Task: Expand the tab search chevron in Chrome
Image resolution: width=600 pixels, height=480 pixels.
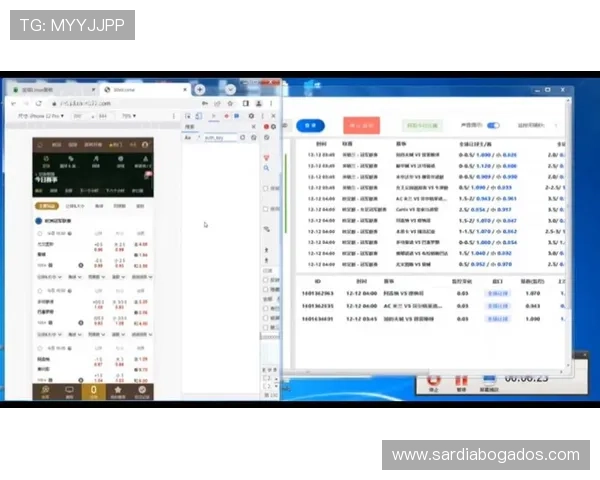Action: 230,89
